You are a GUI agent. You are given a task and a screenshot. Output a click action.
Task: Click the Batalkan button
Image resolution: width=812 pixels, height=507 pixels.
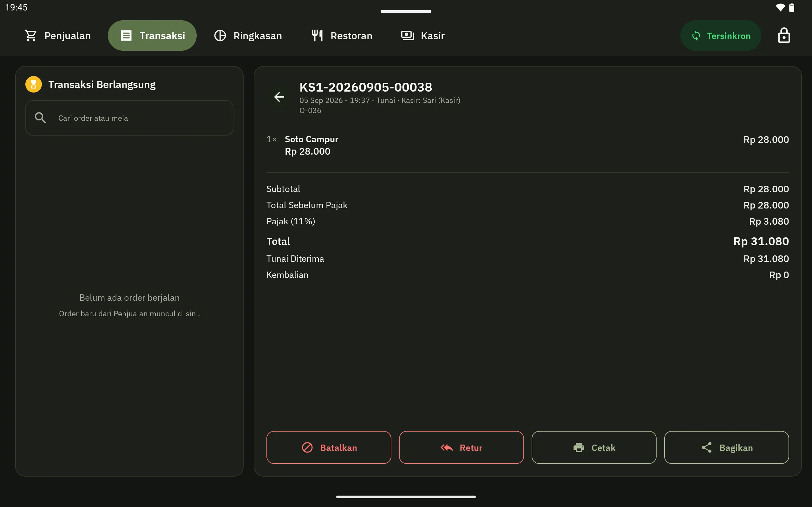(x=329, y=448)
